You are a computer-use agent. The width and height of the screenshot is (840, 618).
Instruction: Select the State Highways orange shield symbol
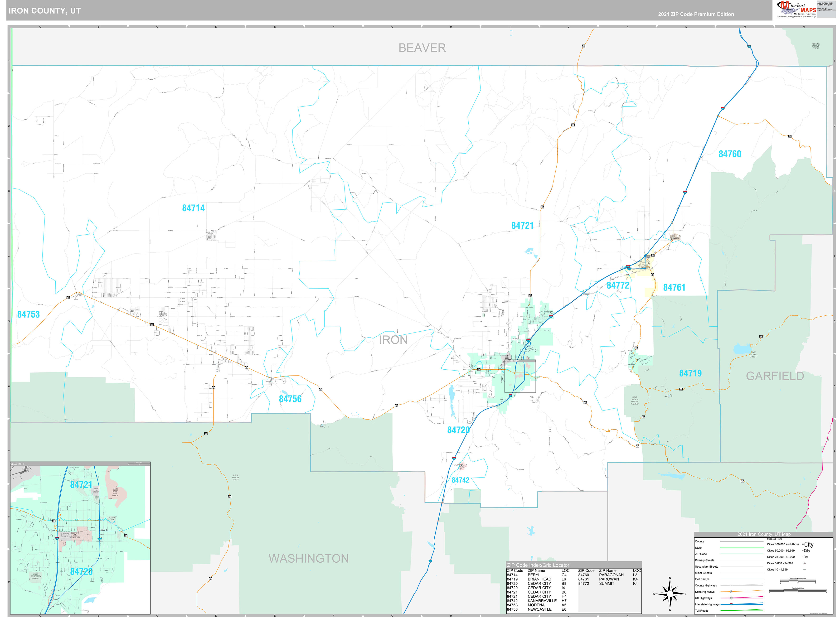[x=731, y=592]
